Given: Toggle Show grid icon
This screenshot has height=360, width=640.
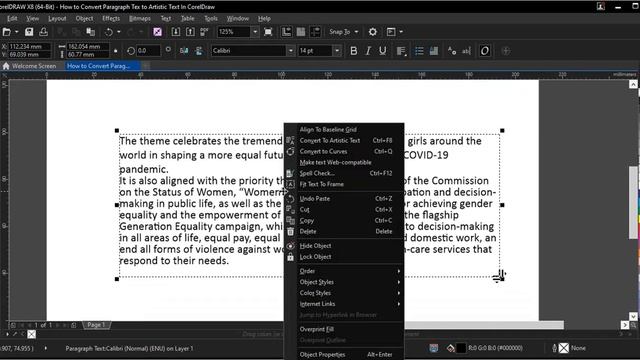Looking at the screenshot, I should (x=301, y=32).
